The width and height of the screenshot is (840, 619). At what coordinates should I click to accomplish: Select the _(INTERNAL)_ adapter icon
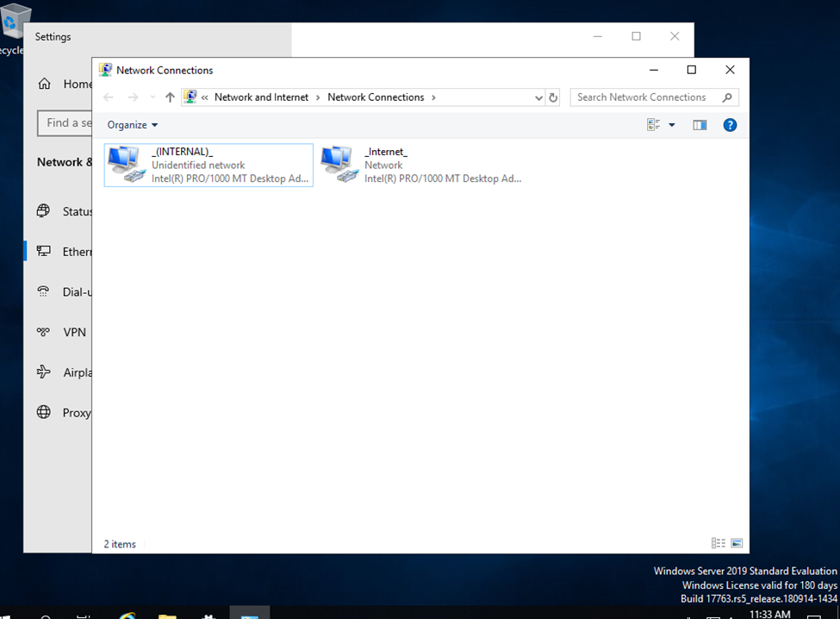(127, 165)
